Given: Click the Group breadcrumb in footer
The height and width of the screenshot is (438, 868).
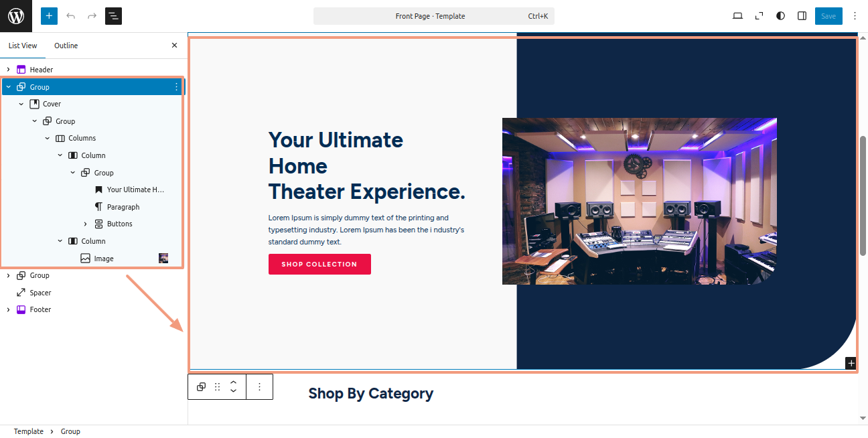Looking at the screenshot, I should coord(70,431).
